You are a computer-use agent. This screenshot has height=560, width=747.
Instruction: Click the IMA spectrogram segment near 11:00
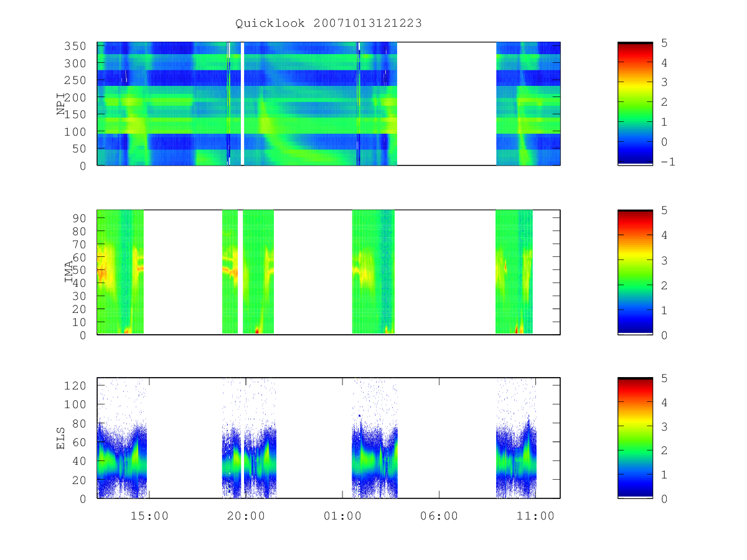(514, 272)
